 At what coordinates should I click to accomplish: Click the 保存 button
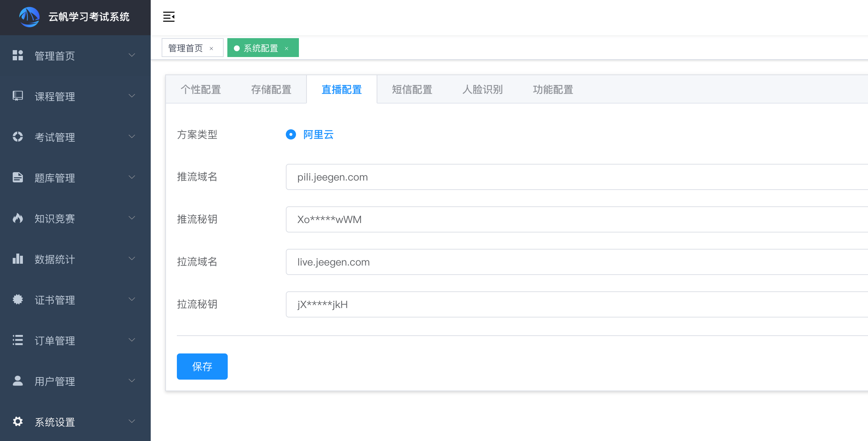202,367
